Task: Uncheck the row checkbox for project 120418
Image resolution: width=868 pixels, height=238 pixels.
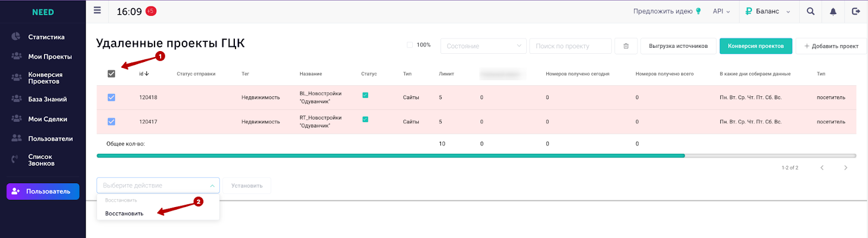Action: (111, 97)
